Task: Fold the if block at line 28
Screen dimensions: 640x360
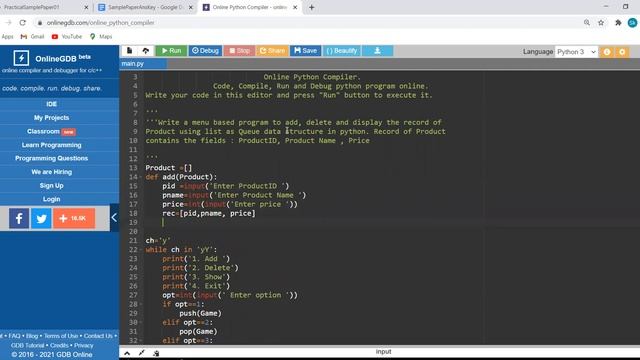Action: pyautogui.click(x=141, y=304)
